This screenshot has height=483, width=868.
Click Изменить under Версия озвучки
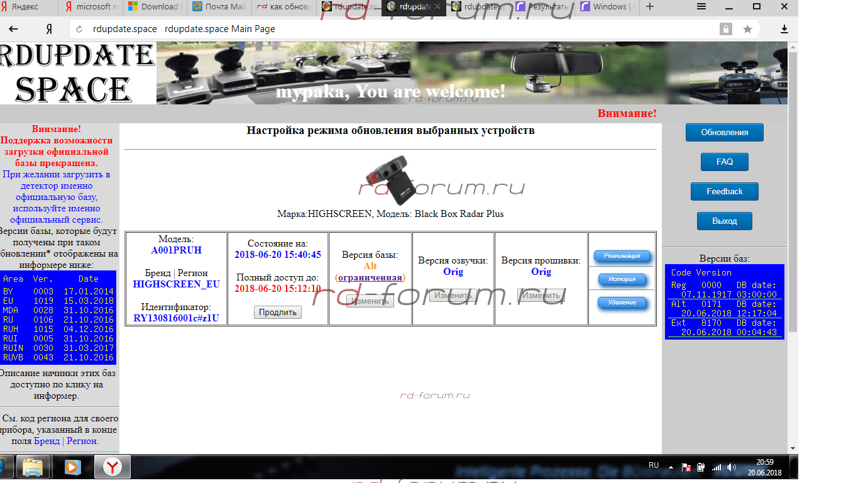453,295
